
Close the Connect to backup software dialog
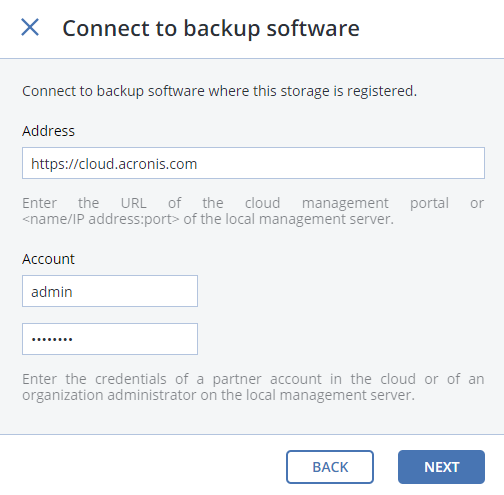30,27
